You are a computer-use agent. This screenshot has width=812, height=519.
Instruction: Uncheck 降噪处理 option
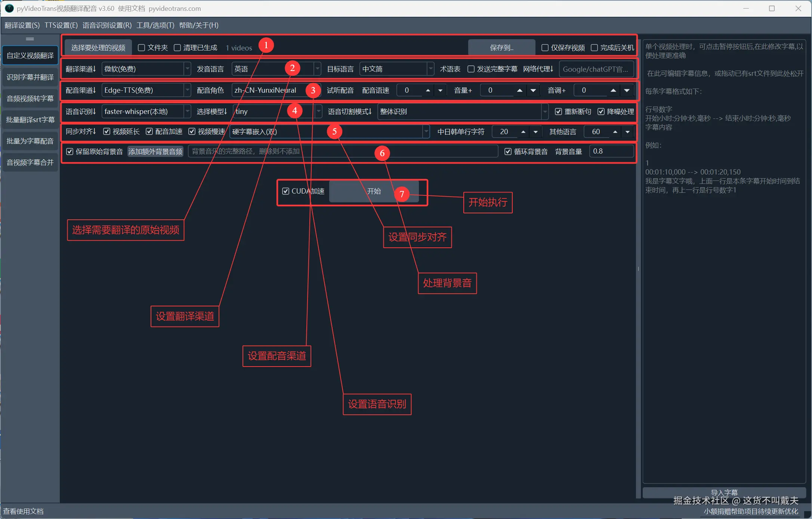[x=601, y=112]
